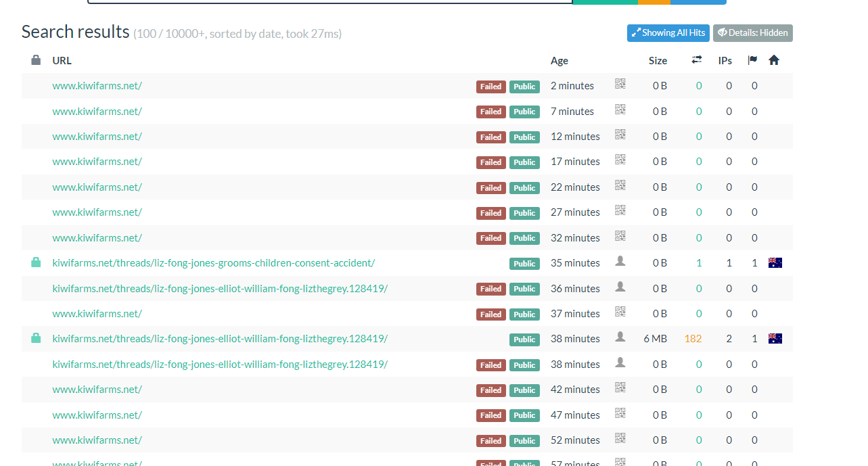
Task: Click the Size column header
Action: [658, 60]
